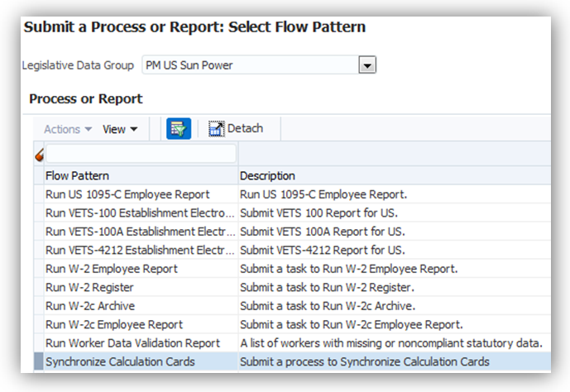Expand the View menu
Screen dimensions: 570x392
[120, 129]
